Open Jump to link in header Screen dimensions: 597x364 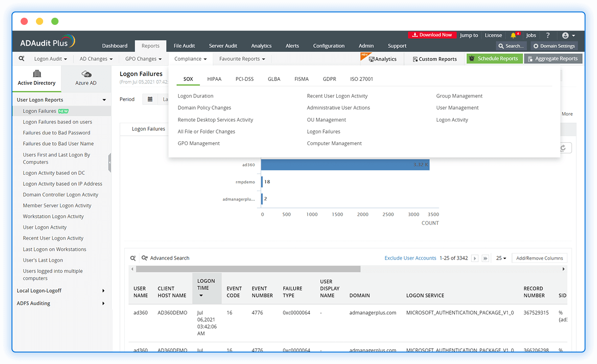pyautogui.click(x=469, y=35)
